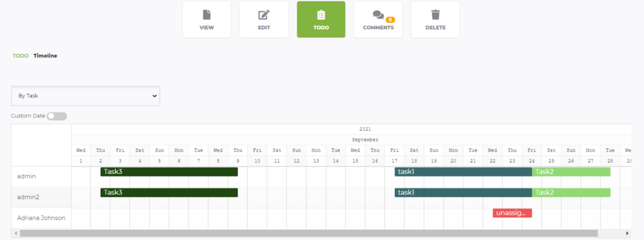Image resolution: width=644 pixels, height=240 pixels.
Task: Click day 13 header cell
Action: pos(316,161)
